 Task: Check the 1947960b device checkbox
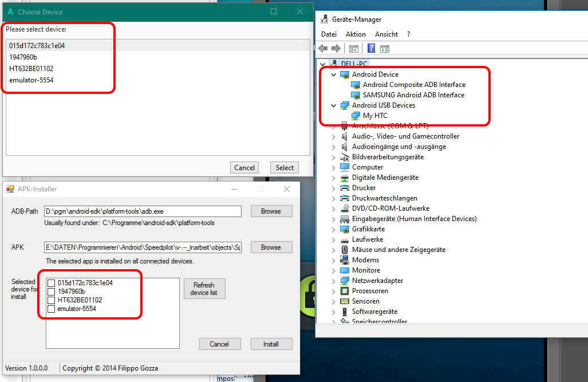(x=51, y=291)
